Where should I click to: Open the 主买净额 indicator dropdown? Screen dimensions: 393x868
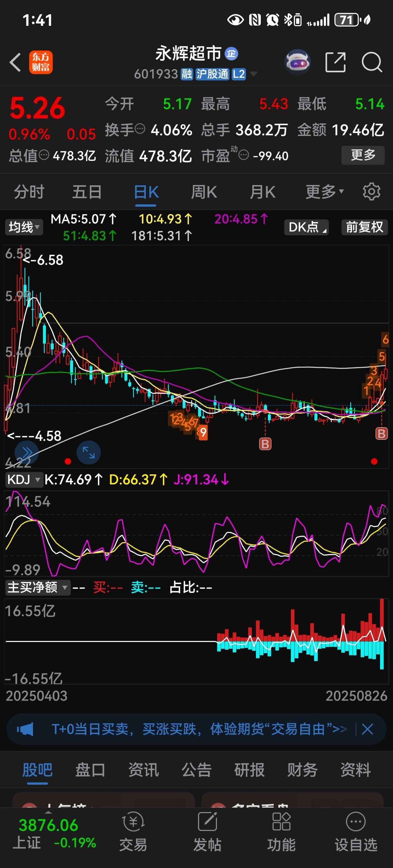pos(37,587)
